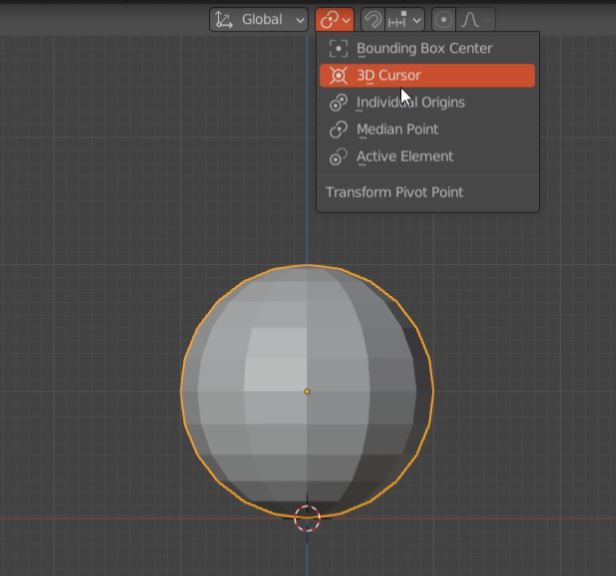Click the 3D cursor under the sphere
Image resolution: width=616 pixels, height=576 pixels.
click(x=307, y=519)
